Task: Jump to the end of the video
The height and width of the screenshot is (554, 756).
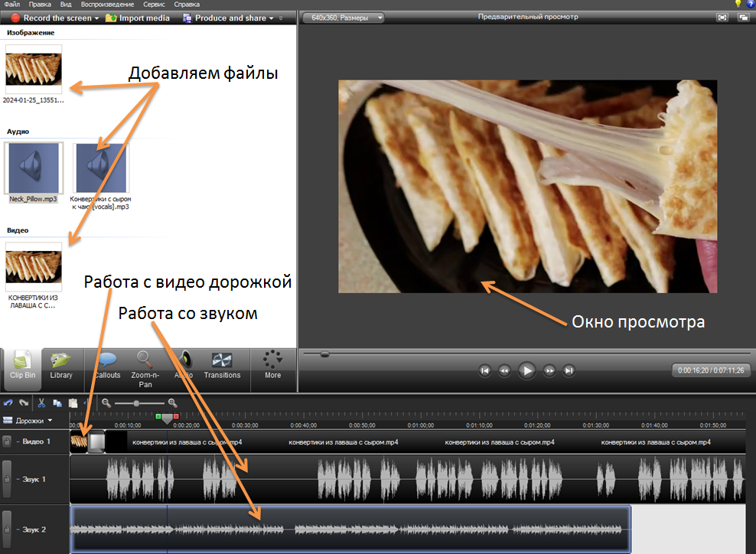Action: tap(569, 371)
